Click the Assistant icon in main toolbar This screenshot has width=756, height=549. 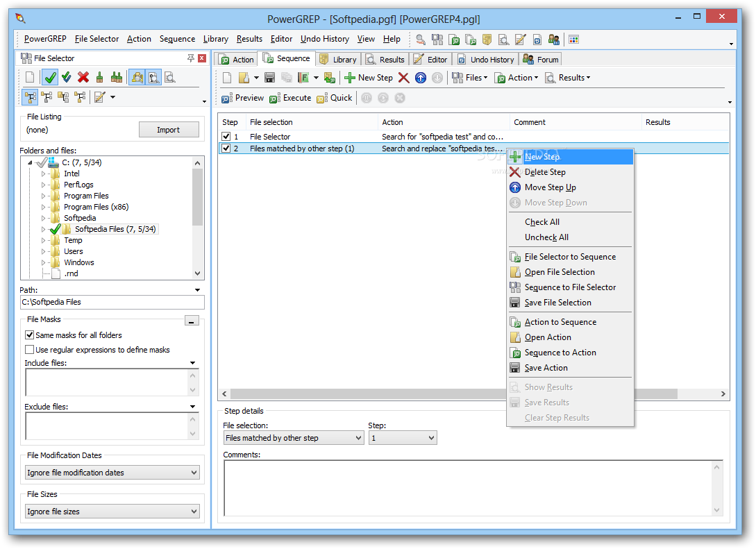coord(421,40)
